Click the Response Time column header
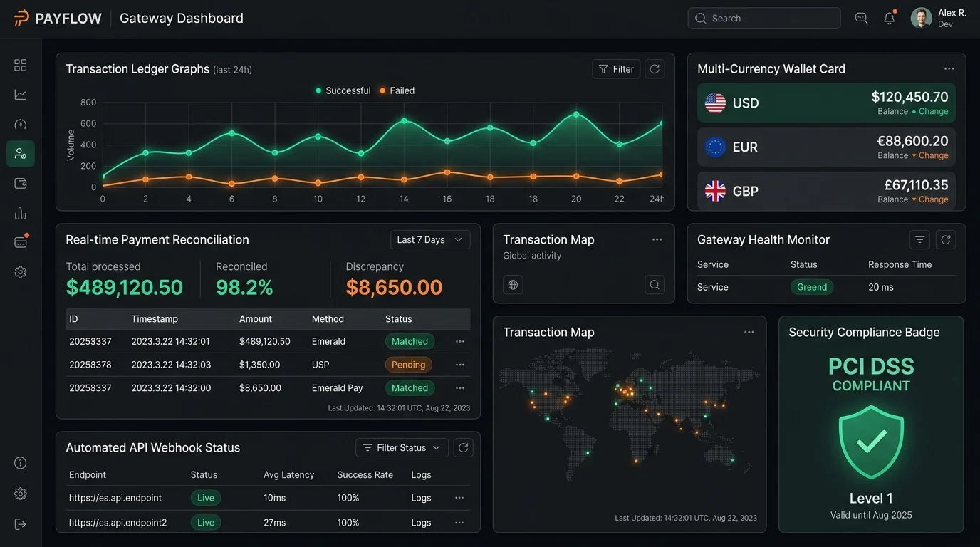The width and height of the screenshot is (980, 547). [x=900, y=265]
